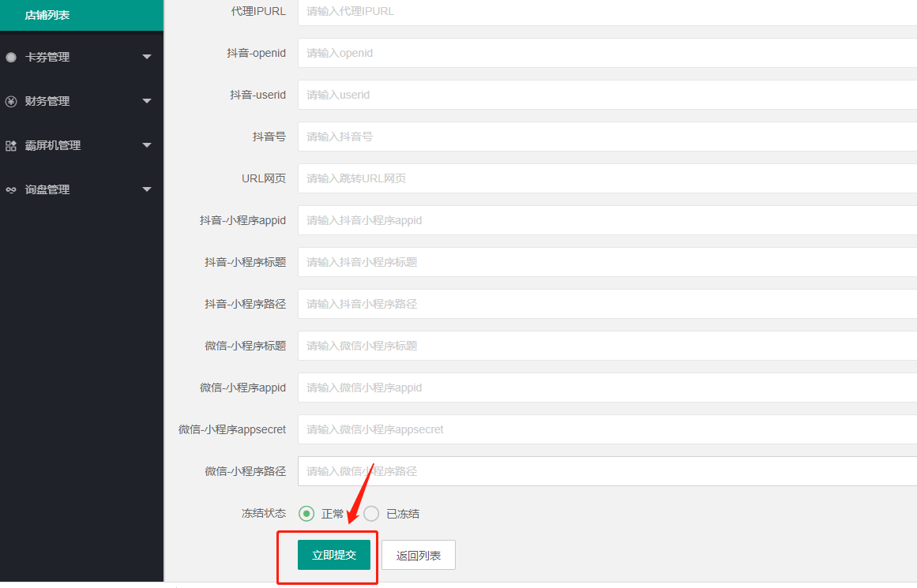The height and width of the screenshot is (588, 917).
Task: Expand the 霸屏机管理 dropdown arrow
Action: coord(147,145)
